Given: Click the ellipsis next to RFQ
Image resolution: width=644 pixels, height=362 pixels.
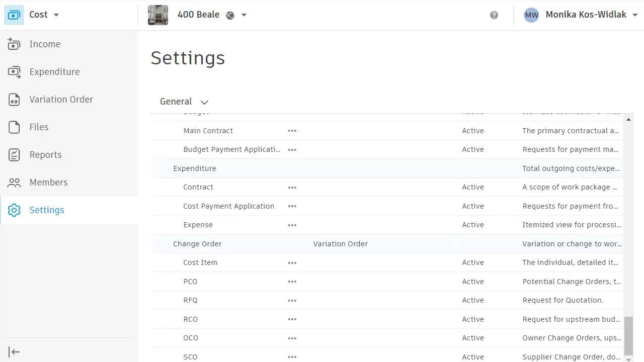Looking at the screenshot, I should tap(292, 300).
